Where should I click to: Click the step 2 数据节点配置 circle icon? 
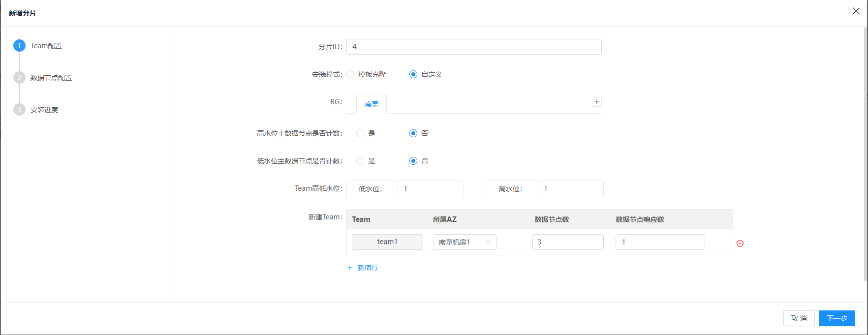[19, 78]
